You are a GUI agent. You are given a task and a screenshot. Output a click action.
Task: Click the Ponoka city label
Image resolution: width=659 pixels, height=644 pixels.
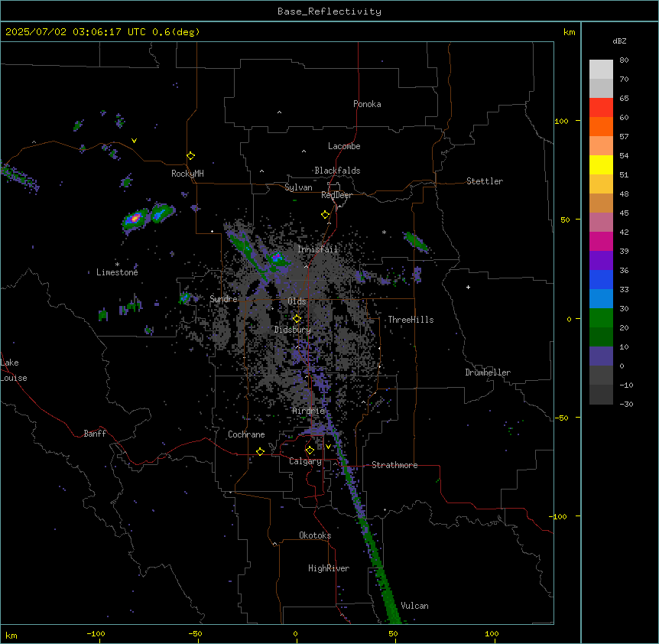pos(367,104)
